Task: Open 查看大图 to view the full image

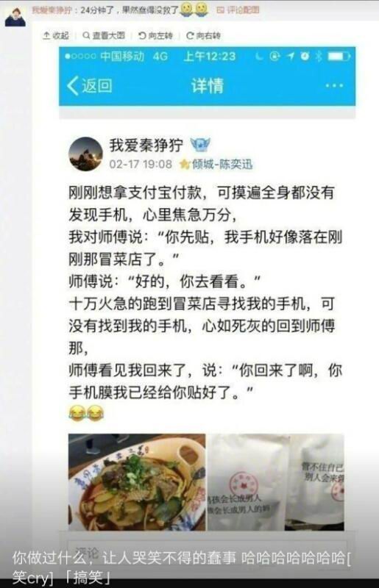Action: click(x=103, y=35)
